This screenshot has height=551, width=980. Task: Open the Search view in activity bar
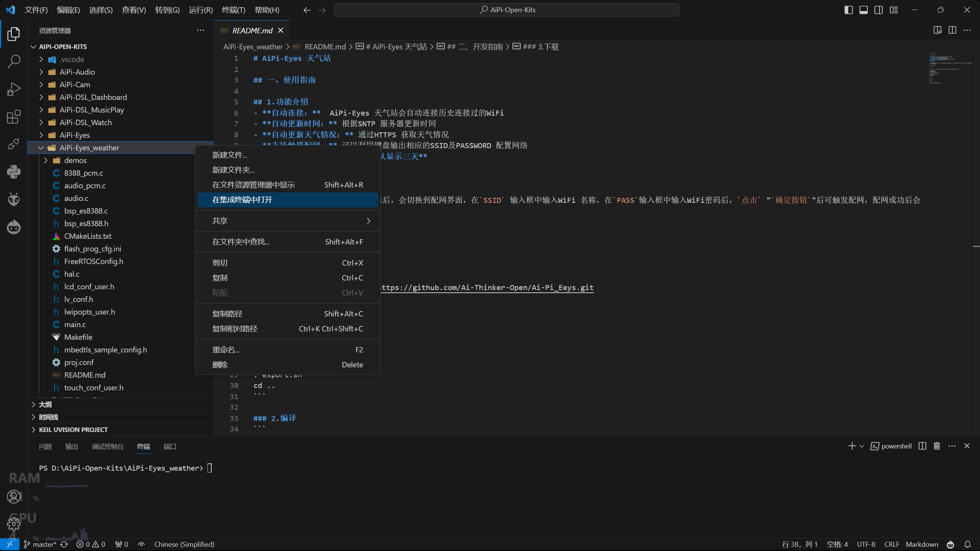(x=14, y=61)
